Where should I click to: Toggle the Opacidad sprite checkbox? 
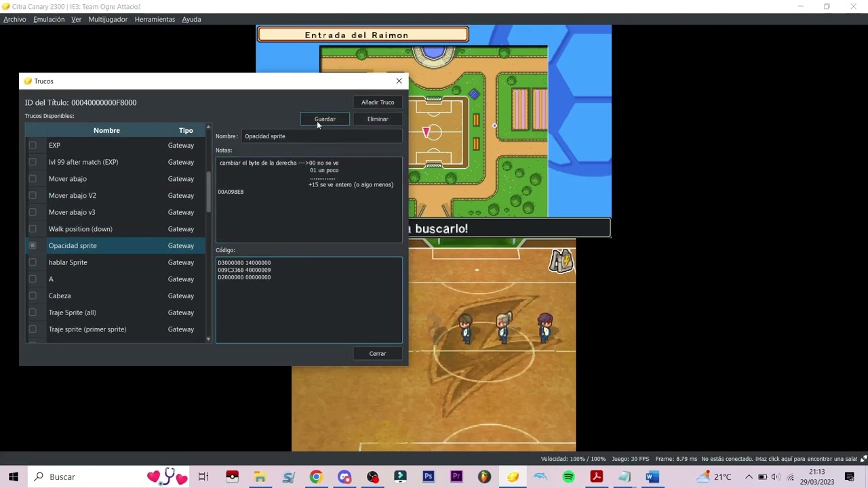point(33,245)
